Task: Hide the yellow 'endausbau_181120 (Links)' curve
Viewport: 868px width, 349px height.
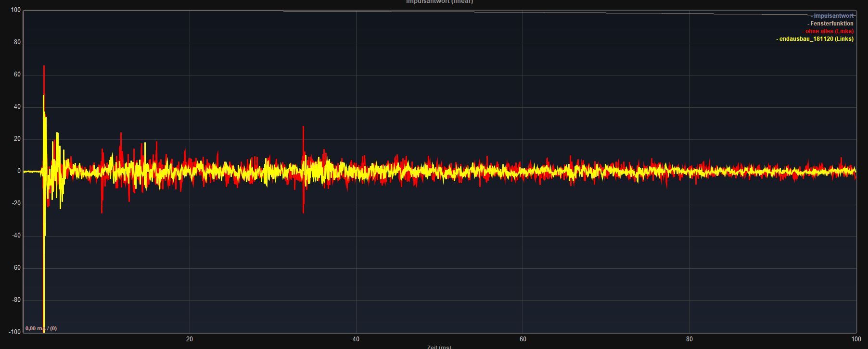Action: 815,39
